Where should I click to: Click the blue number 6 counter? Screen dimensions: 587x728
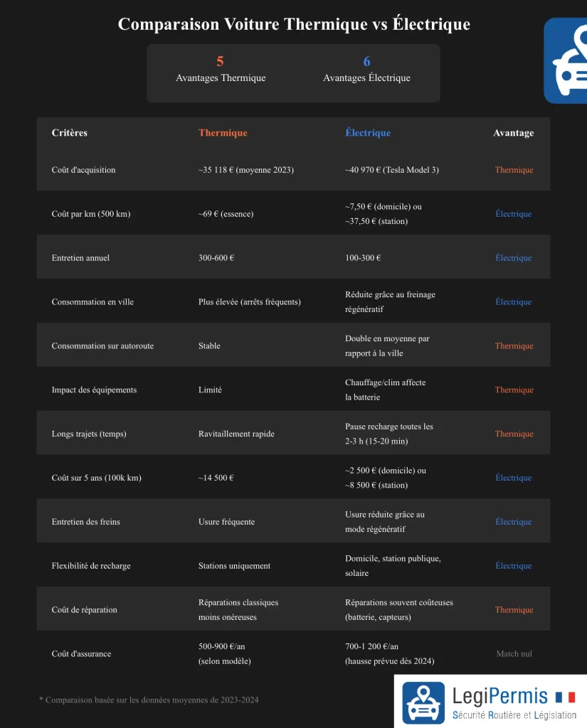coord(366,62)
